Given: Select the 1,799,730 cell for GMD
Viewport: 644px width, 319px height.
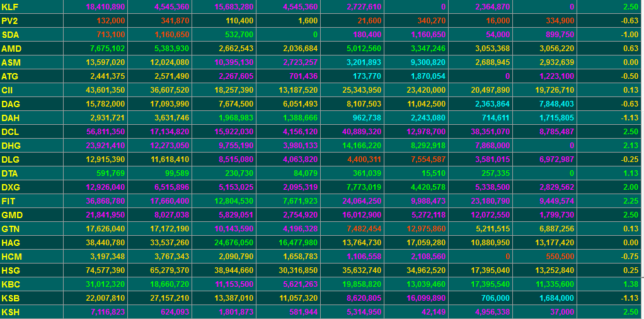Looking at the screenshot, I should tap(557, 216).
